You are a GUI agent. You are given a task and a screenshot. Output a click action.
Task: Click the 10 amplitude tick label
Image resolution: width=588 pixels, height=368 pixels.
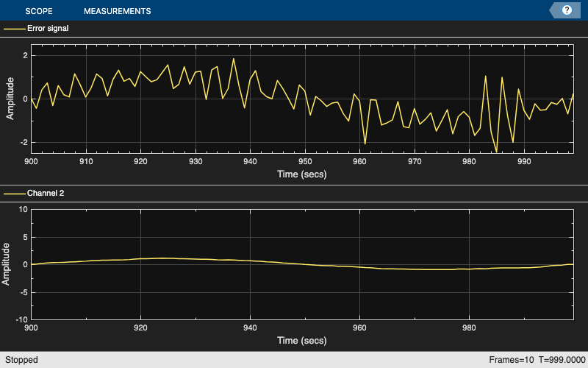24,209
